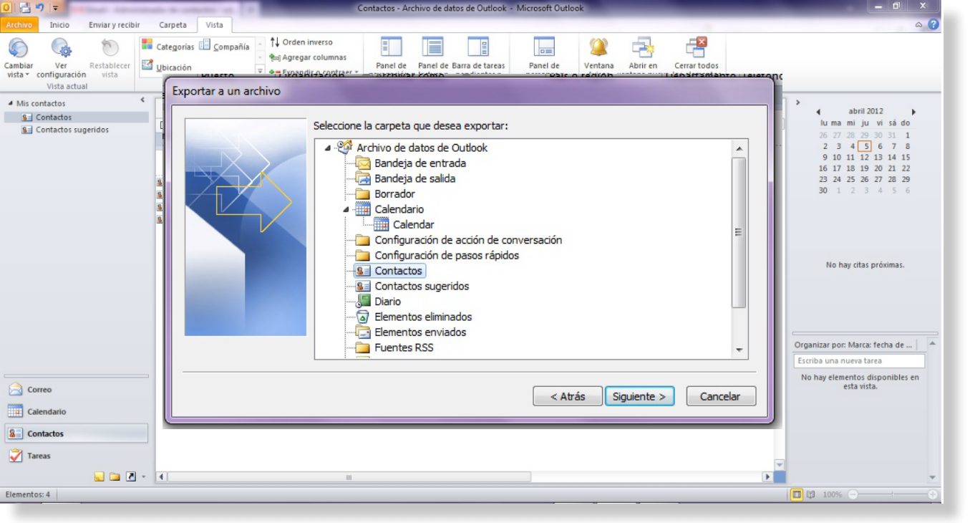Switch to the Enviar y recibir tab
The height and width of the screenshot is (523, 980).
pos(114,25)
